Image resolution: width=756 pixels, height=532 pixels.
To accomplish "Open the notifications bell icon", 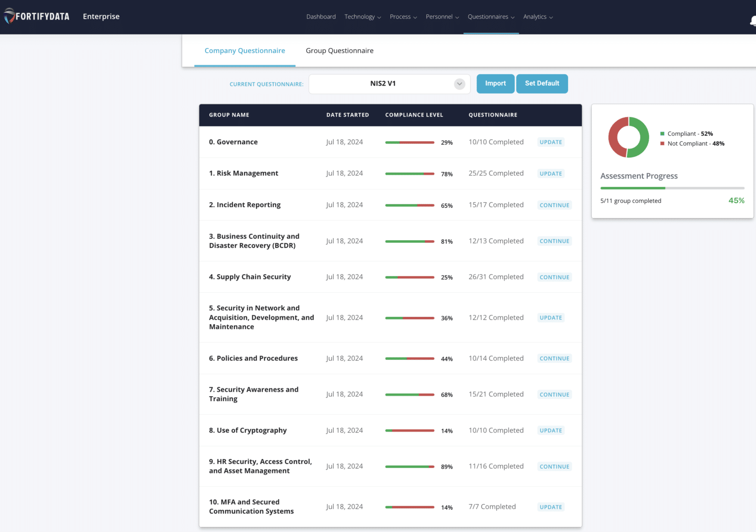I will tap(752, 20).
